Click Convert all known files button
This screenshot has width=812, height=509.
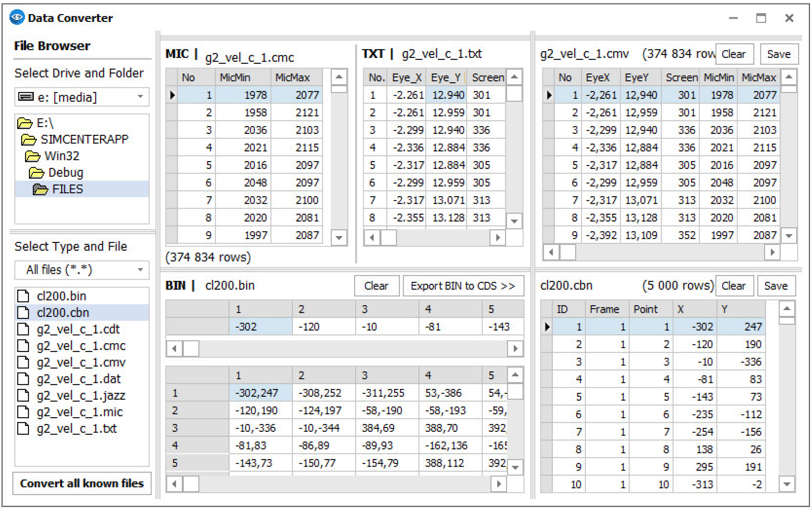(82, 483)
